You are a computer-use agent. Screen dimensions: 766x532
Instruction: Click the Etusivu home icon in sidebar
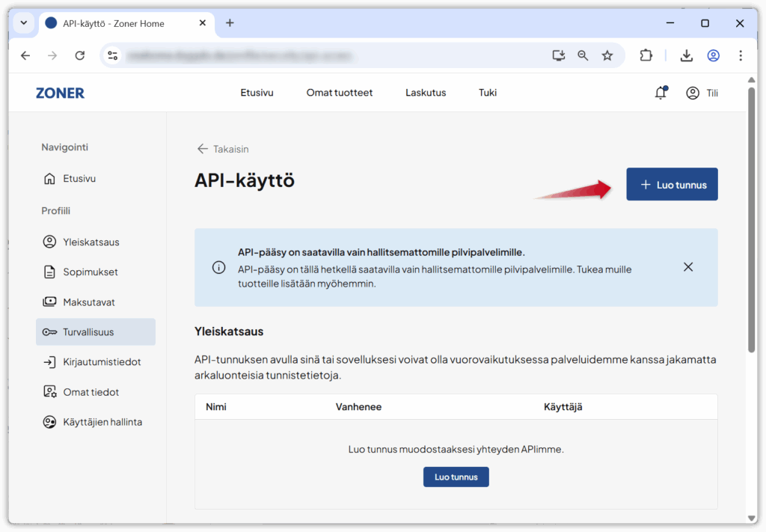tap(48, 178)
